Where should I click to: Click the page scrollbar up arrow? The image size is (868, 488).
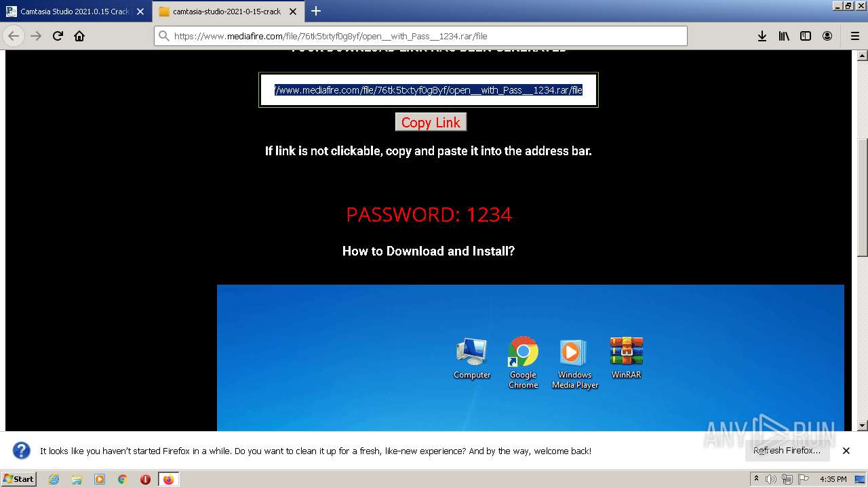click(x=863, y=55)
